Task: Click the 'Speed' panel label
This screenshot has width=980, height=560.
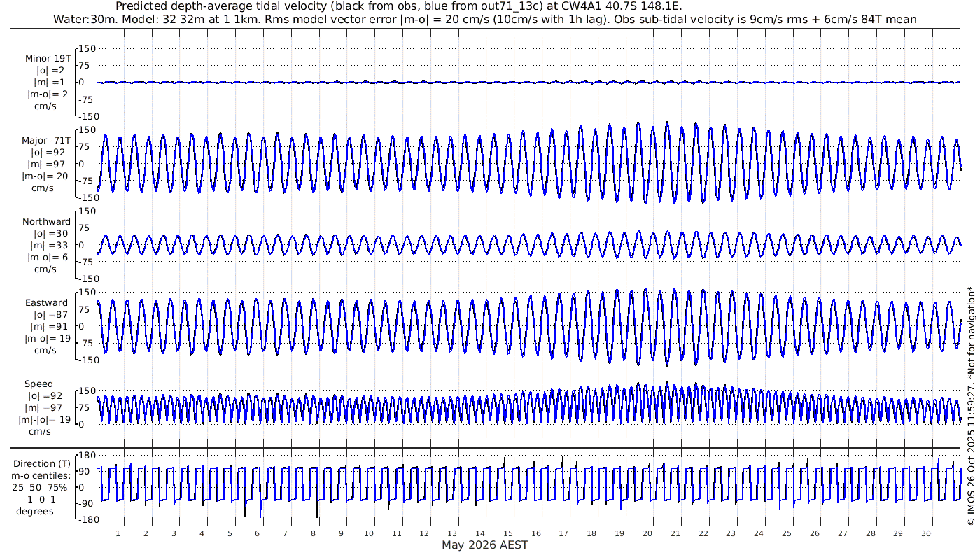Action: [x=38, y=384]
